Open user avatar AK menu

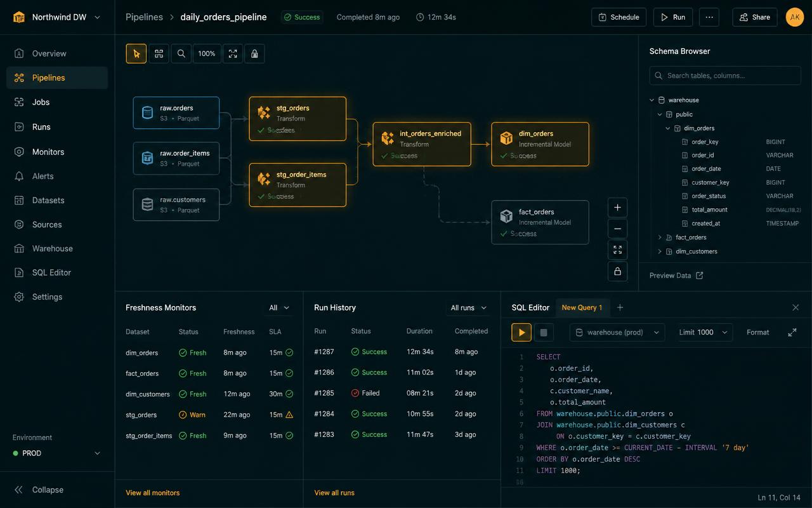[795, 17]
